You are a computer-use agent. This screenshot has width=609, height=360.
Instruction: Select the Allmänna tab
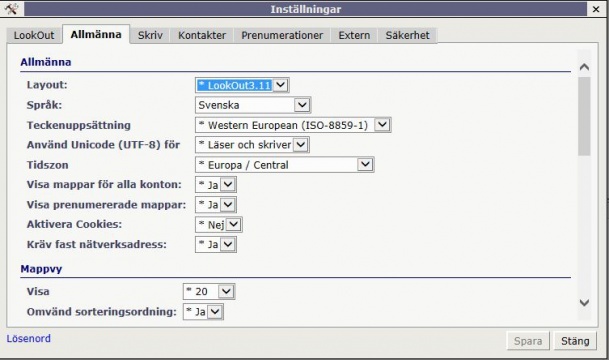[96, 35]
